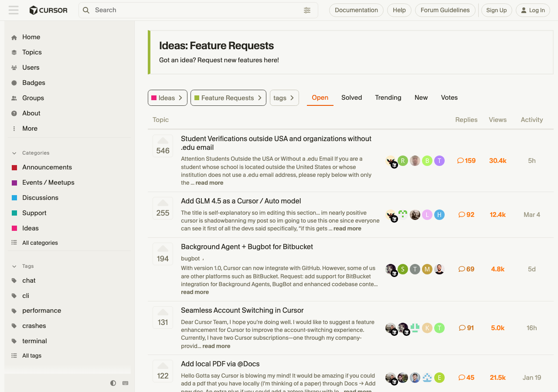Open advanced search filters icon
Viewport: 558px width, 392px height.
click(307, 10)
